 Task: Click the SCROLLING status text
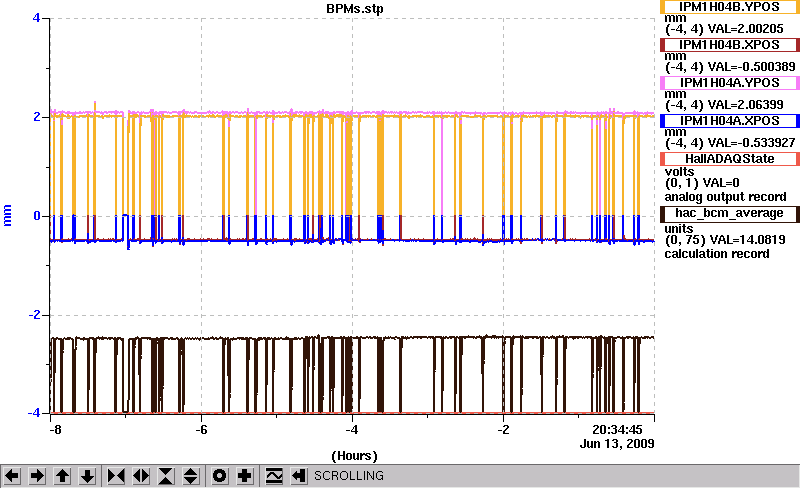pos(348,476)
